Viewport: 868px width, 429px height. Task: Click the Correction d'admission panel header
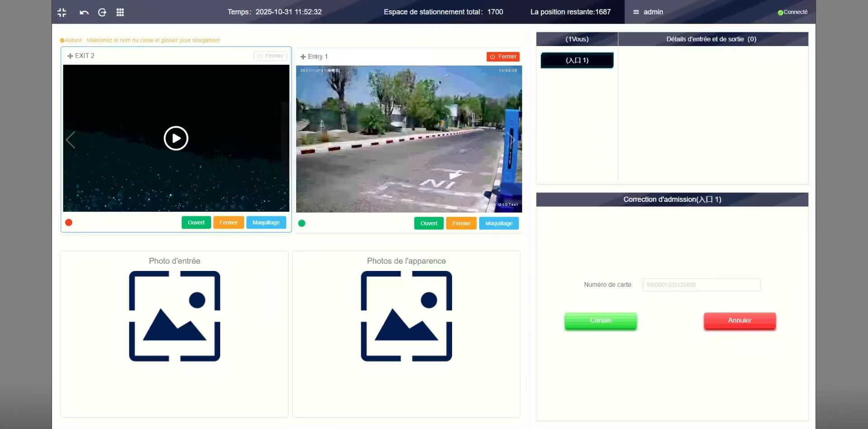point(672,200)
